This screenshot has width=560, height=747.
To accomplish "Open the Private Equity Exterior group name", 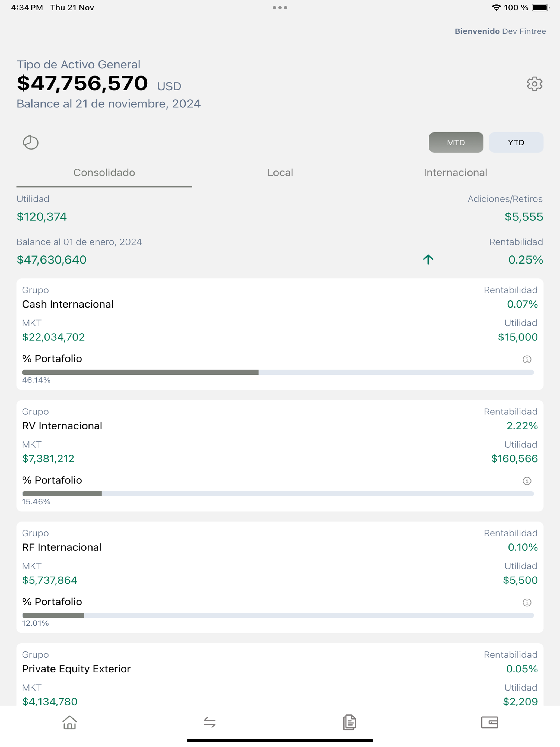I will click(76, 669).
